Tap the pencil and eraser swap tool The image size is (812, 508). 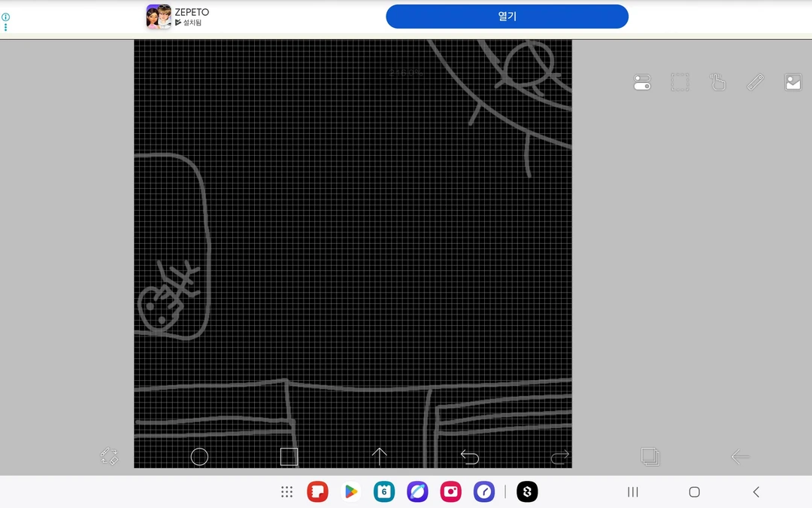(109, 456)
